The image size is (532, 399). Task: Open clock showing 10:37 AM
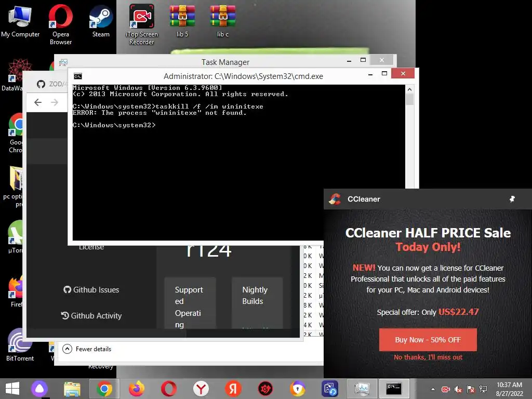509,389
